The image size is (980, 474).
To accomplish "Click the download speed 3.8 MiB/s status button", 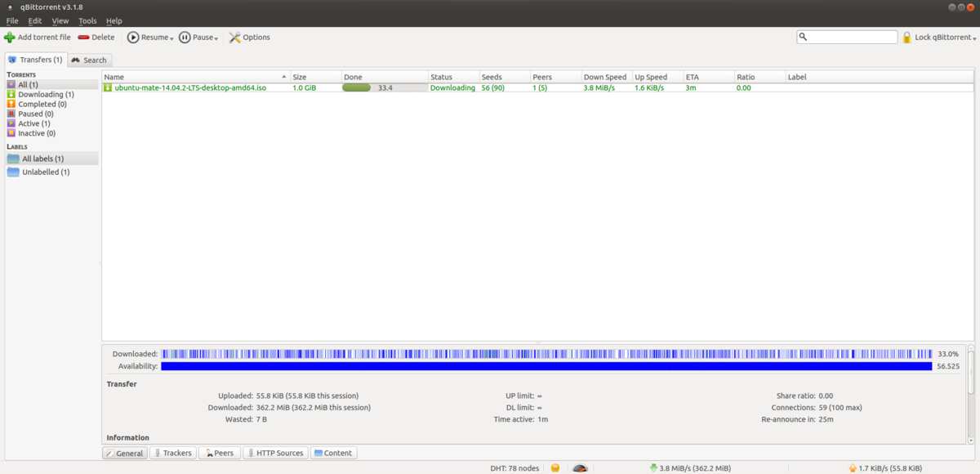I will point(690,467).
